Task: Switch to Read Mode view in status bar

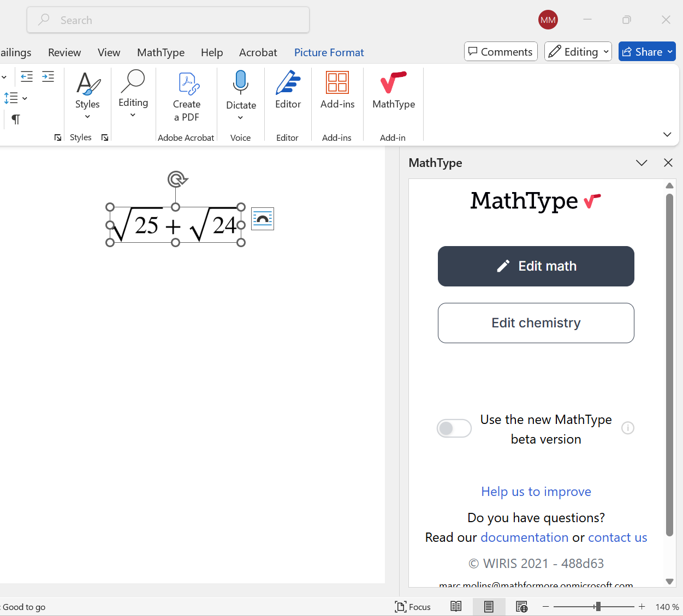Action: click(x=456, y=607)
